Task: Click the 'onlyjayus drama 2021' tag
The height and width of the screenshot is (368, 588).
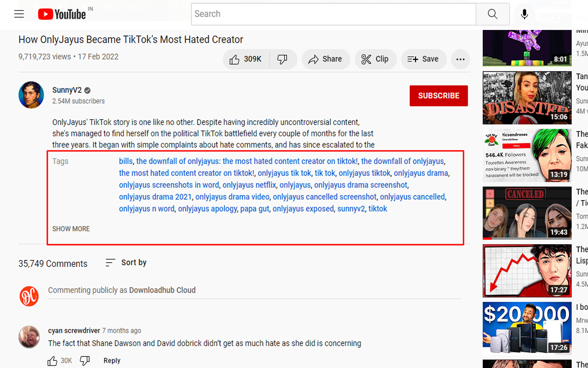Action: tap(155, 197)
